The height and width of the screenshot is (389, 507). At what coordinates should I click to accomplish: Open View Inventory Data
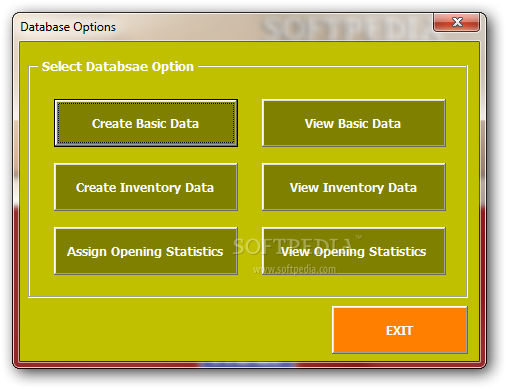354,187
